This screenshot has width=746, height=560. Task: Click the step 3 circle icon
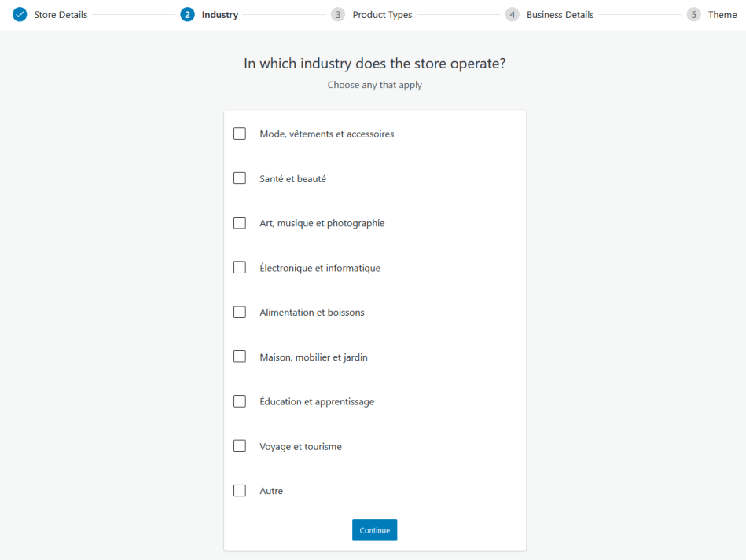(x=338, y=15)
